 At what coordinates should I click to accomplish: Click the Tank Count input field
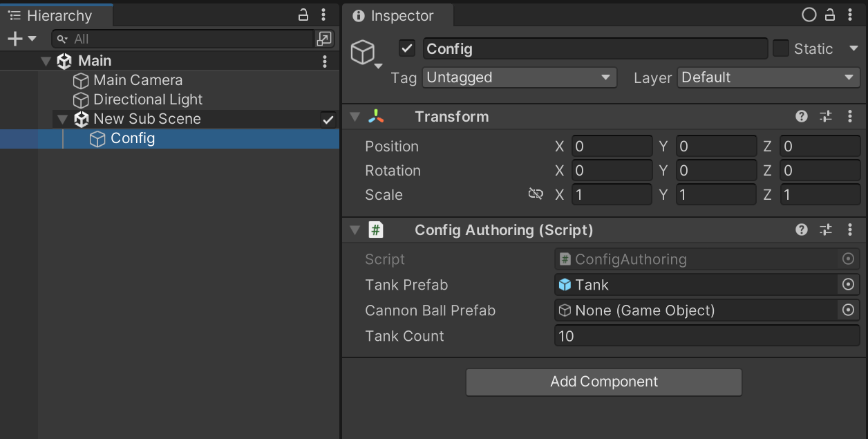click(706, 337)
